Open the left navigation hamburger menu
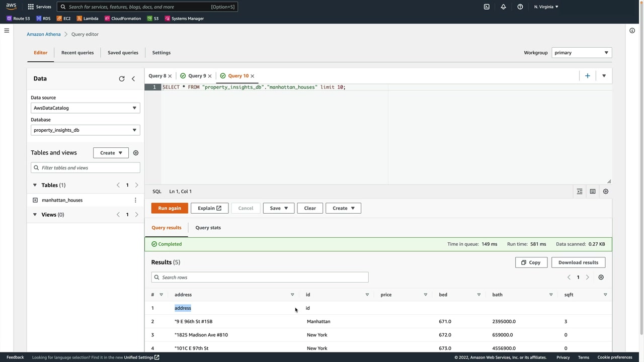The height and width of the screenshot is (362, 644). pyautogui.click(x=7, y=31)
